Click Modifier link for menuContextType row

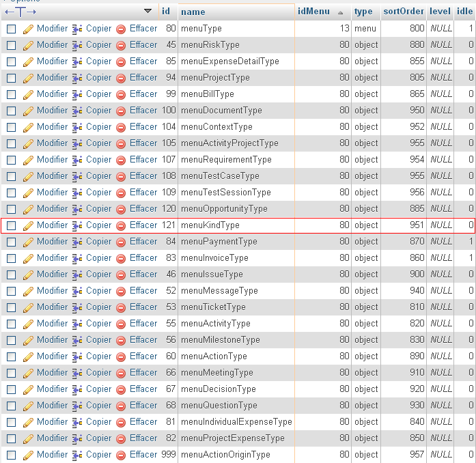pyautogui.click(x=52, y=127)
